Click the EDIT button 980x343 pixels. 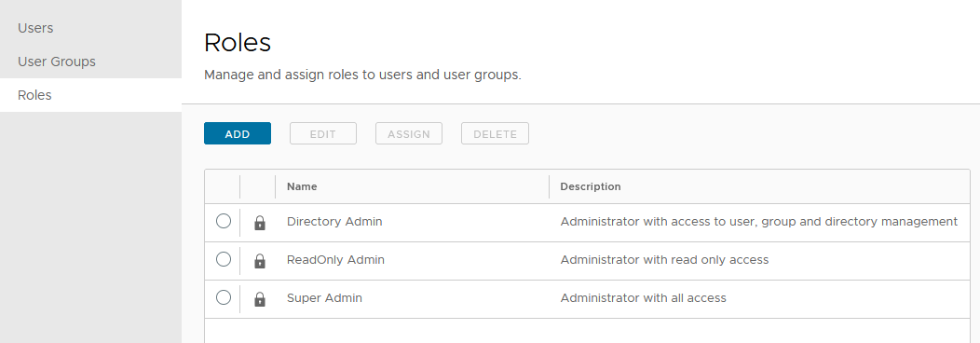point(323,133)
